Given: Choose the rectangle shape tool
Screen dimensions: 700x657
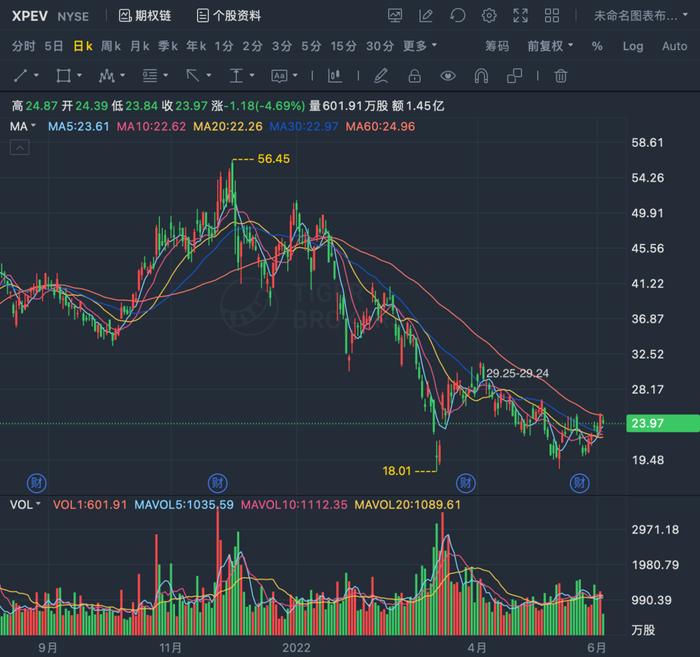Looking at the screenshot, I should coord(63,76).
